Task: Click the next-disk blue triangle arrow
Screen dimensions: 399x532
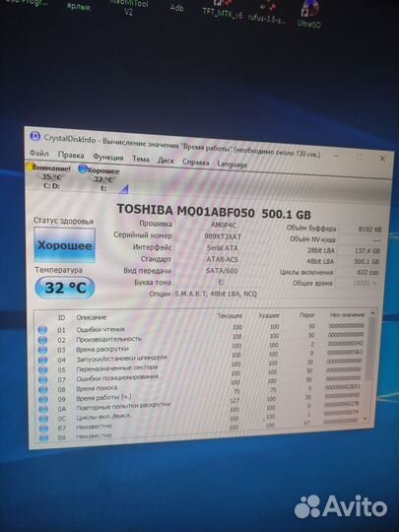Action: click(x=123, y=189)
